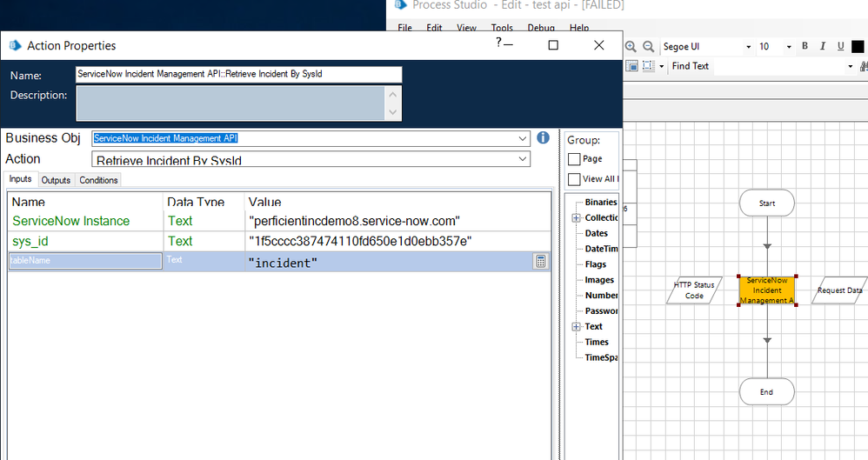Screen dimensions: 868x460
Task: Click the "incident" value field
Action: click(x=389, y=262)
